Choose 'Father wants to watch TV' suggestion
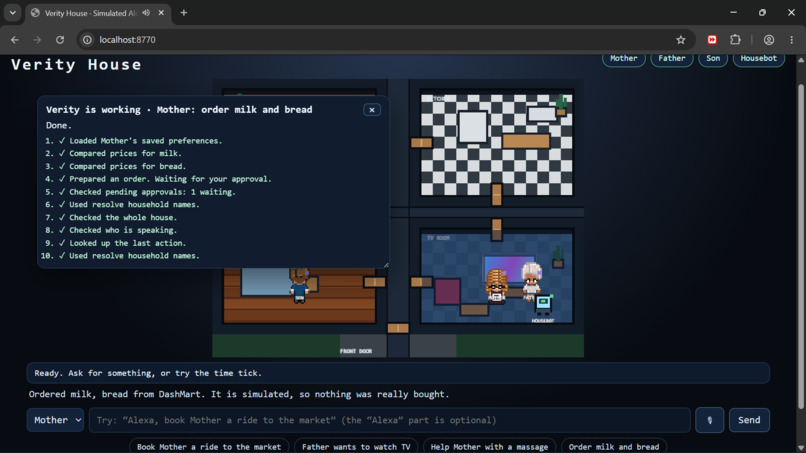This screenshot has width=806, height=453. [x=356, y=446]
